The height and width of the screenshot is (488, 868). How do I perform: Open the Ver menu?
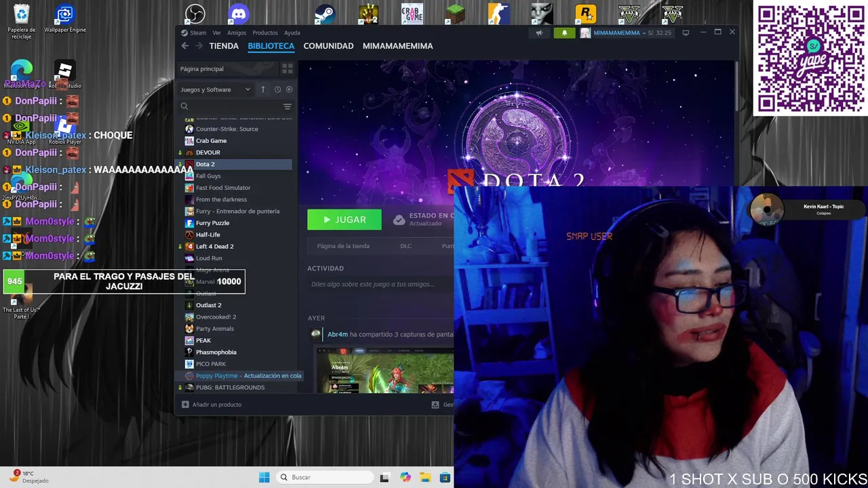216,33
